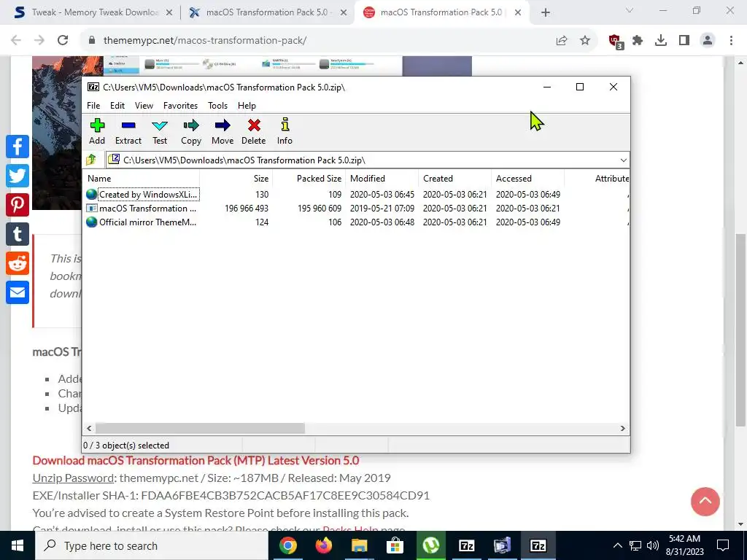
Task: Click the red scroll-to-top button
Action: pyautogui.click(x=705, y=502)
